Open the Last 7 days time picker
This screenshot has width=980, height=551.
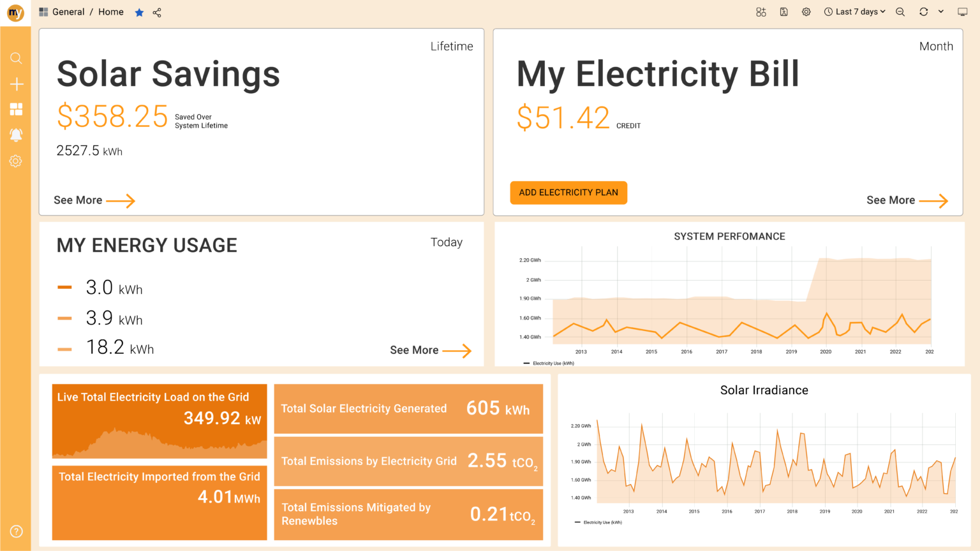(x=855, y=11)
